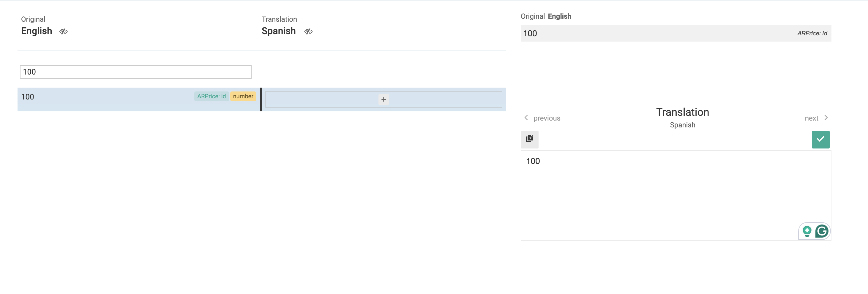The height and width of the screenshot is (294, 868).
Task: Click the Original English label in the editor panel
Action: [x=546, y=16]
